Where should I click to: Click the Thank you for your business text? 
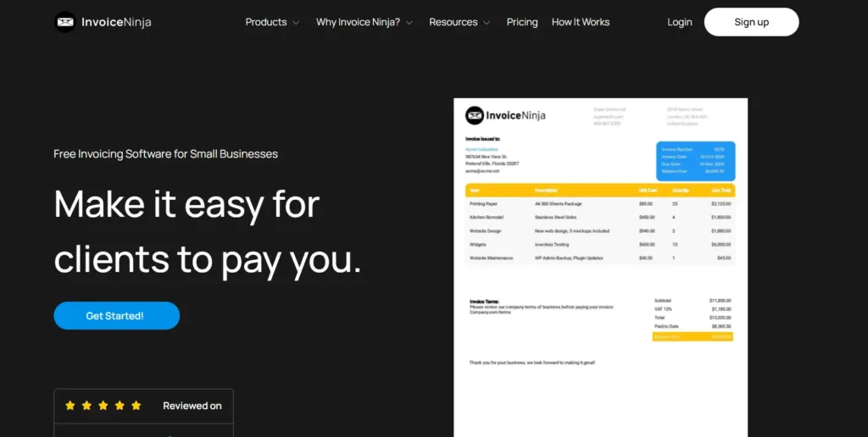point(532,362)
